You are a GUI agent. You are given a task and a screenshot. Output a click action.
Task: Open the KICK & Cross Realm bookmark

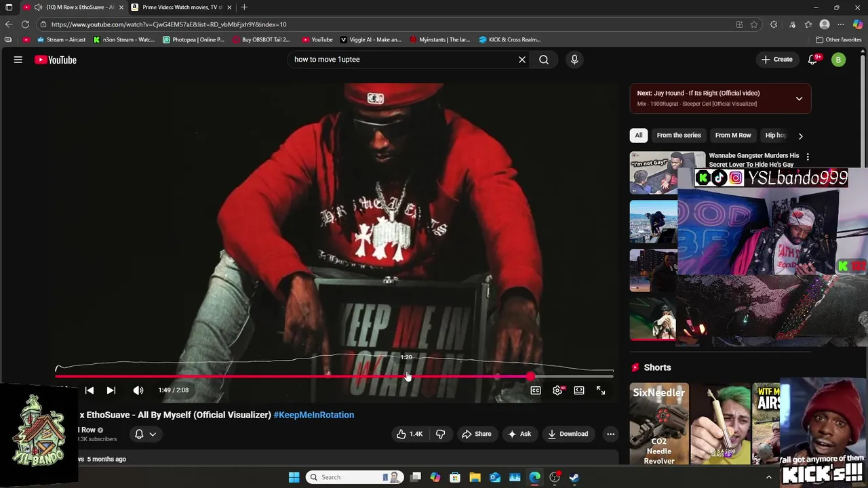click(x=510, y=40)
